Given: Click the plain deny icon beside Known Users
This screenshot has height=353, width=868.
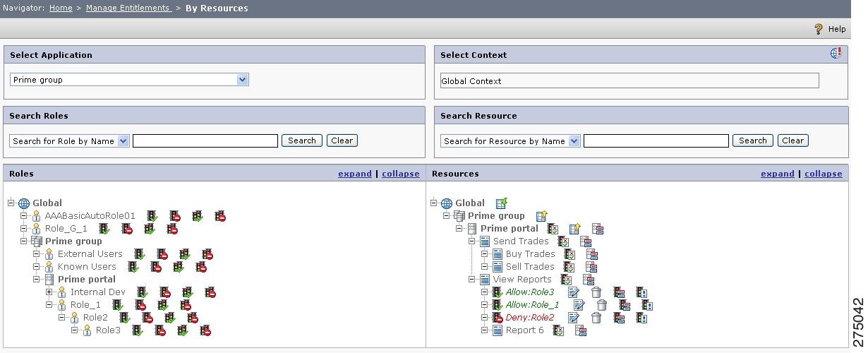Looking at the screenshot, I should [156, 267].
